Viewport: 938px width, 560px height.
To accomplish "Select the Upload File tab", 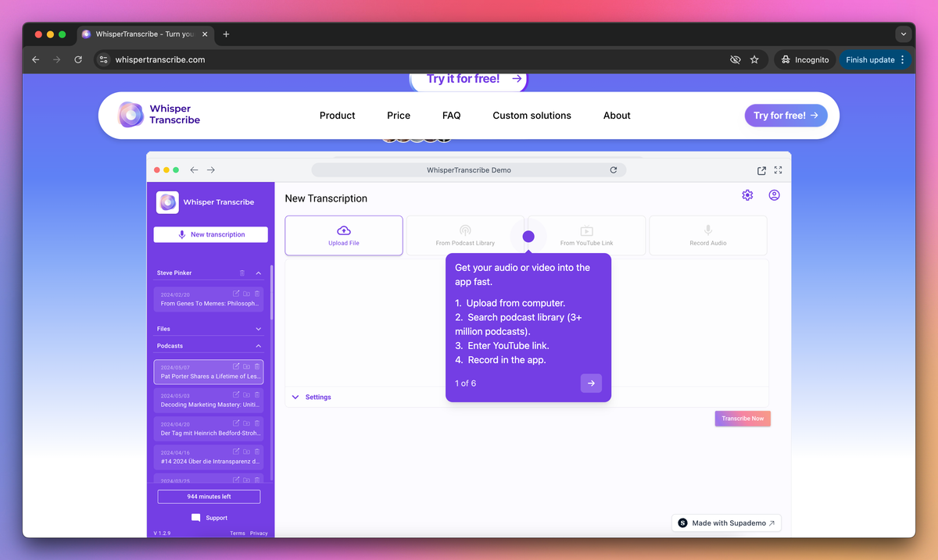I will click(344, 235).
